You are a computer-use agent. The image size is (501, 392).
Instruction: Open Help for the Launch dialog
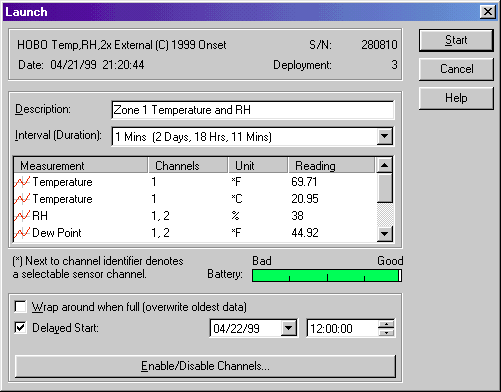456,98
